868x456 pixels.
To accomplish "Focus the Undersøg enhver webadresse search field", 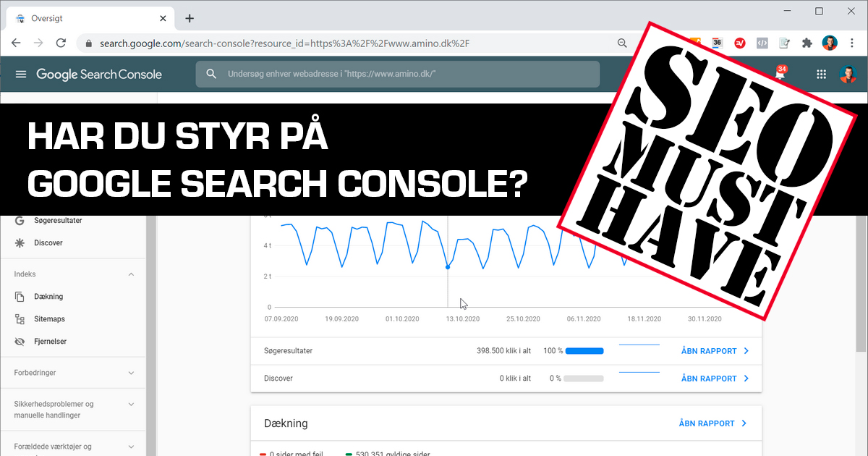I will pyautogui.click(x=397, y=74).
